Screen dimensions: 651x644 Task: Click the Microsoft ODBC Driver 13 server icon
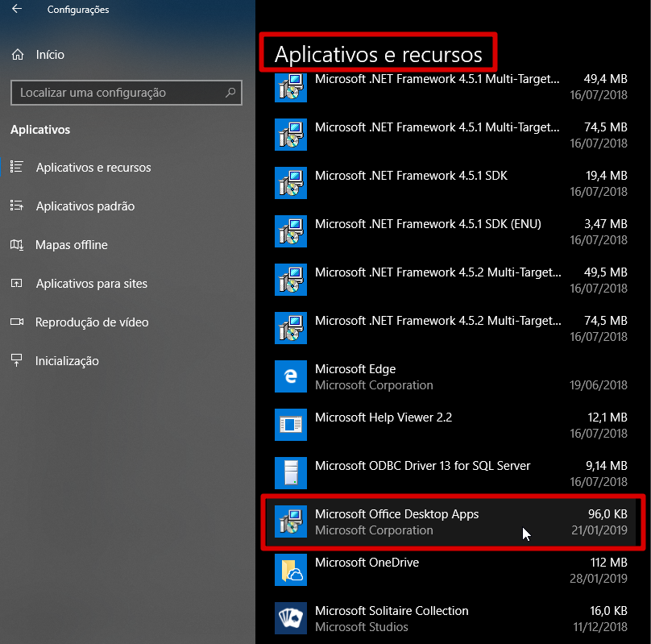coord(291,473)
